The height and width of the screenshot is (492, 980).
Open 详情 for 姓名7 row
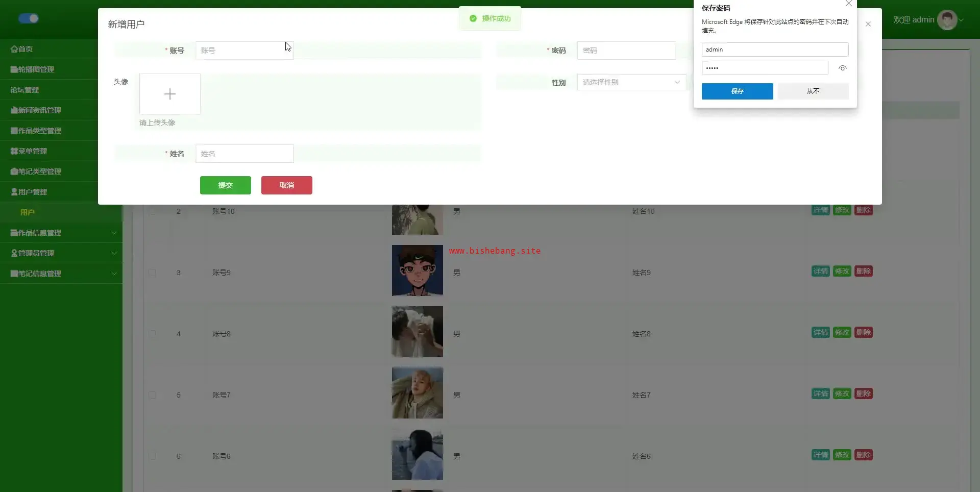pos(821,393)
